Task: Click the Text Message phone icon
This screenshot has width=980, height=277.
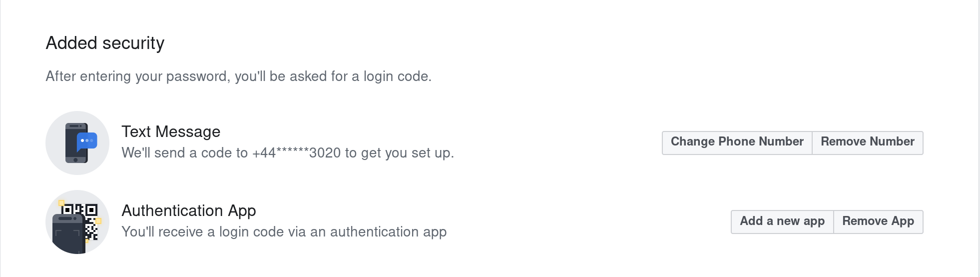Action: coord(77,143)
